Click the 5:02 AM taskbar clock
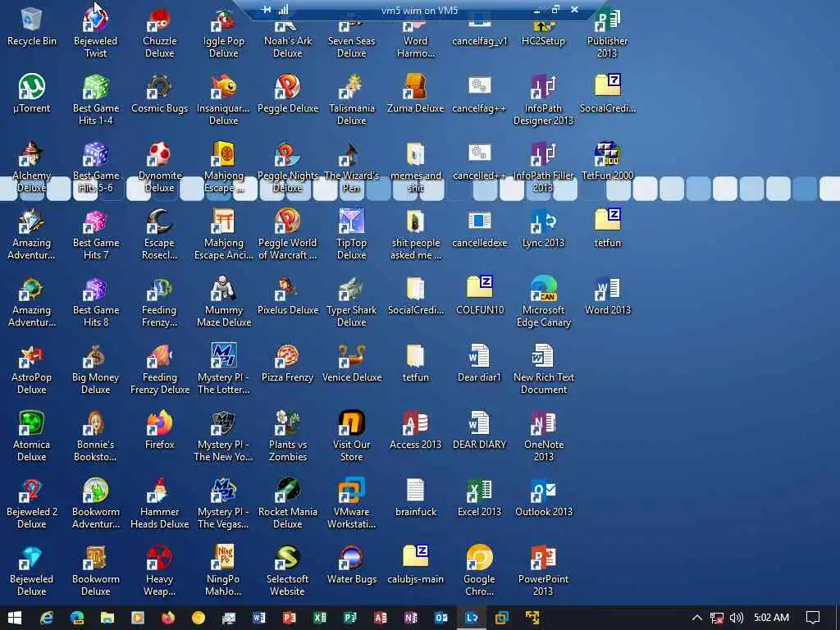Screen dimensions: 840x630 [x=771, y=618]
